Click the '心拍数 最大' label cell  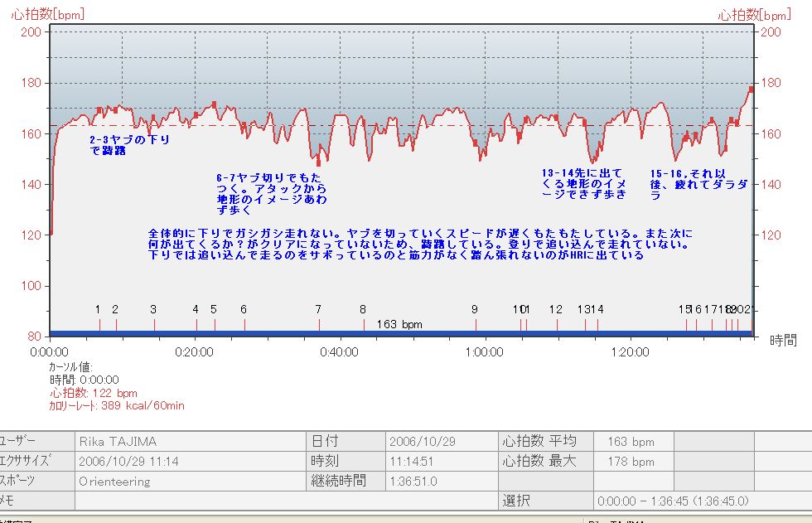pos(546,461)
